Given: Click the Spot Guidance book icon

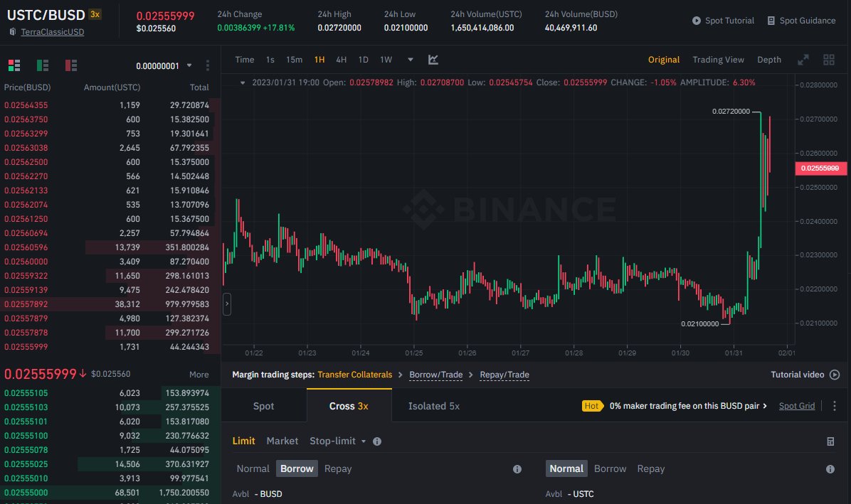Looking at the screenshot, I should click(771, 21).
